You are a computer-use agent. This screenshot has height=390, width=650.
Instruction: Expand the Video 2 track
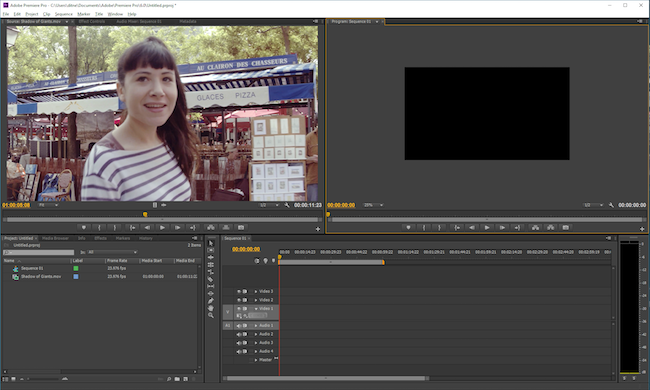pyautogui.click(x=256, y=300)
